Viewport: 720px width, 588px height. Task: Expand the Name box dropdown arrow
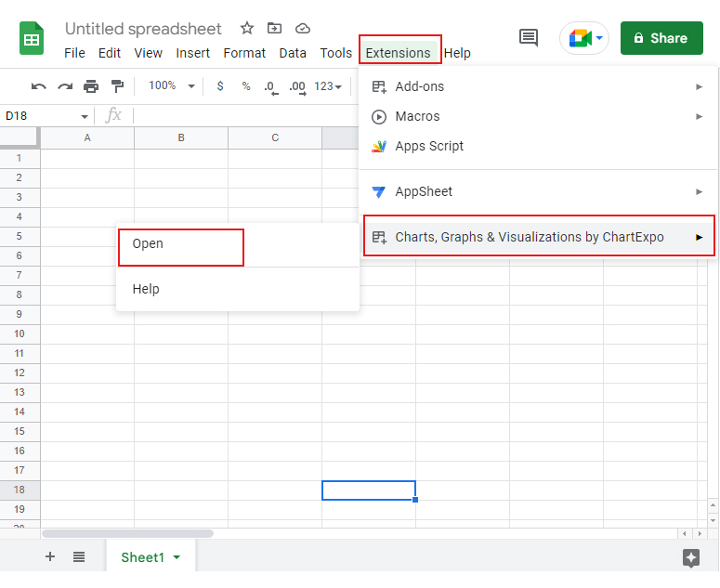(x=85, y=117)
